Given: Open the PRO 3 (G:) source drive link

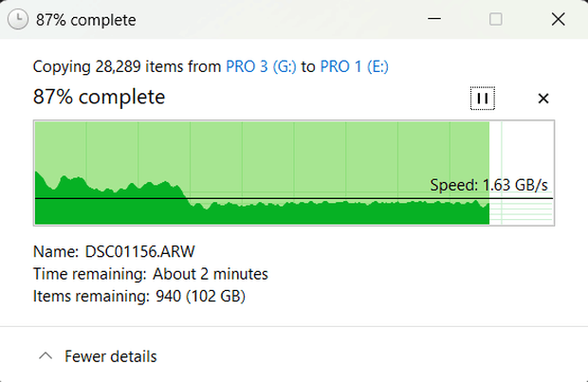Looking at the screenshot, I should 261,66.
